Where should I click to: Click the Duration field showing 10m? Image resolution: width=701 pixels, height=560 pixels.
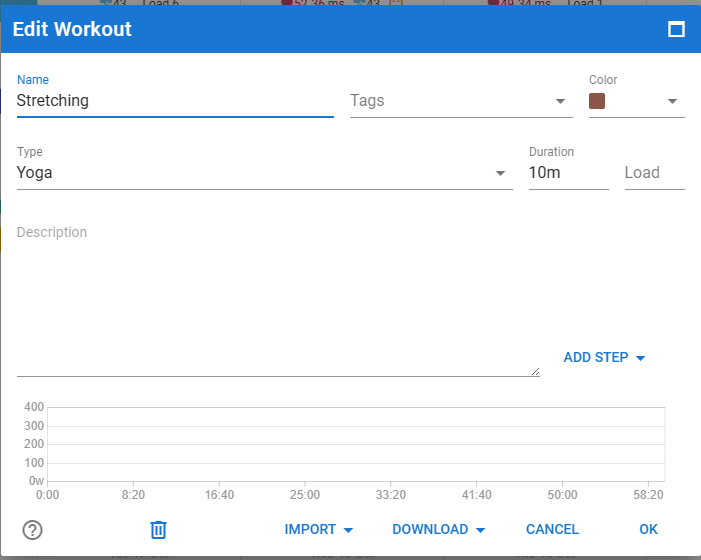click(x=569, y=173)
